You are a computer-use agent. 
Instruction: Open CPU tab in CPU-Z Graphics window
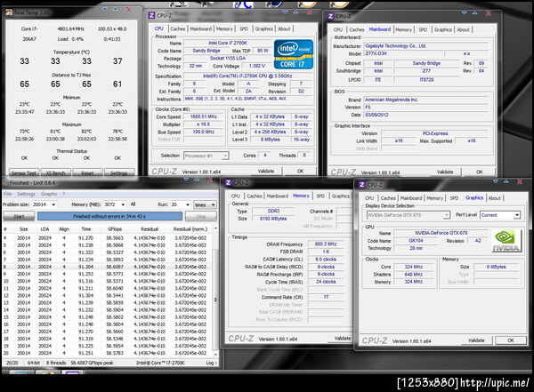369,198
